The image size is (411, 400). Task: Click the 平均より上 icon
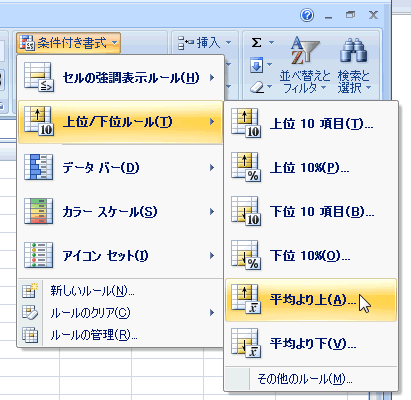pos(246,299)
